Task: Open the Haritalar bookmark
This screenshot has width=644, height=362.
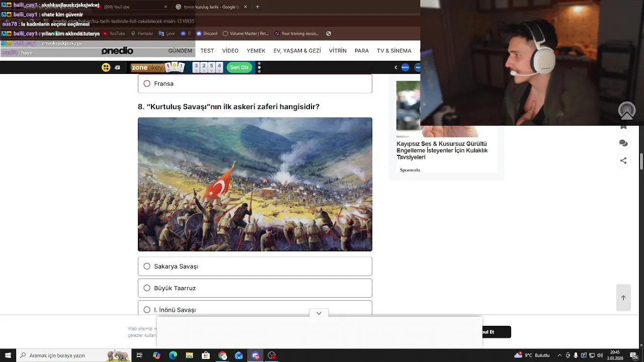Action: pyautogui.click(x=142, y=34)
